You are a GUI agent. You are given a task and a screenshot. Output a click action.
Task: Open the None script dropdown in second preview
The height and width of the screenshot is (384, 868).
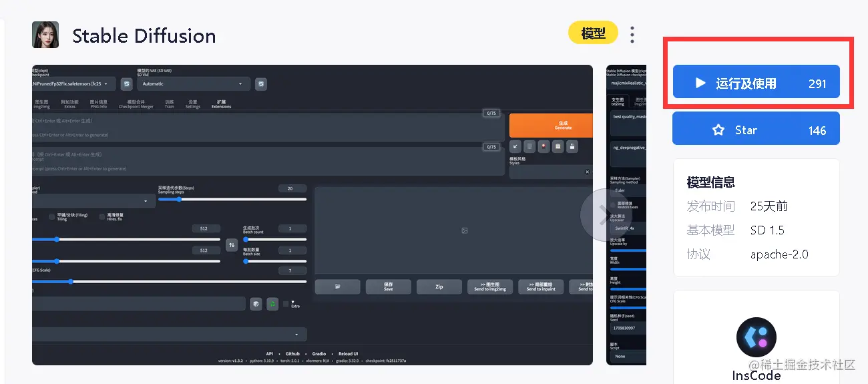(628, 356)
